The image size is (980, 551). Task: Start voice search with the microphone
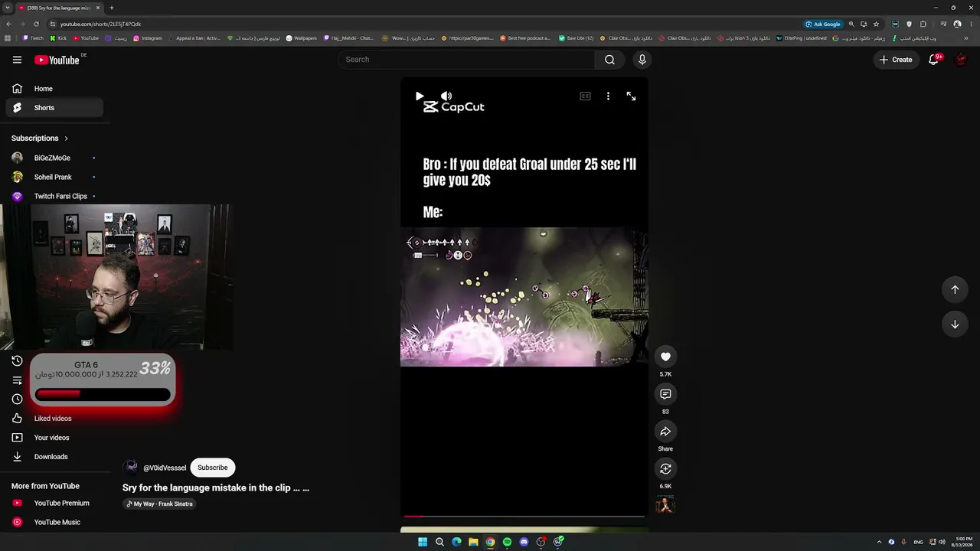(642, 60)
